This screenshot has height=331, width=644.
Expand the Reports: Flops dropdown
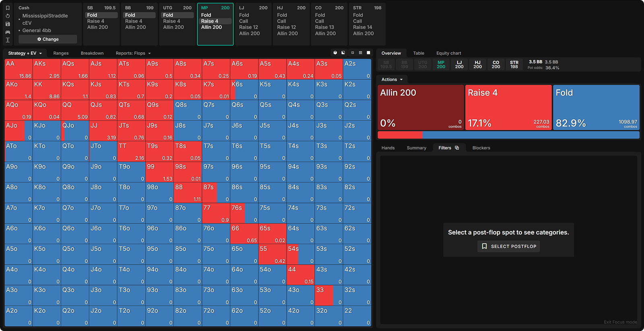(x=133, y=53)
